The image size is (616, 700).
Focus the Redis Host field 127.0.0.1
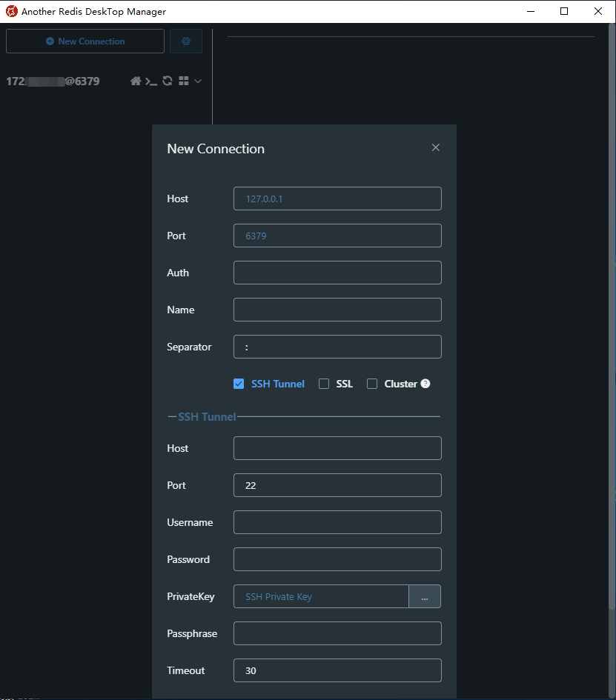[x=337, y=199]
